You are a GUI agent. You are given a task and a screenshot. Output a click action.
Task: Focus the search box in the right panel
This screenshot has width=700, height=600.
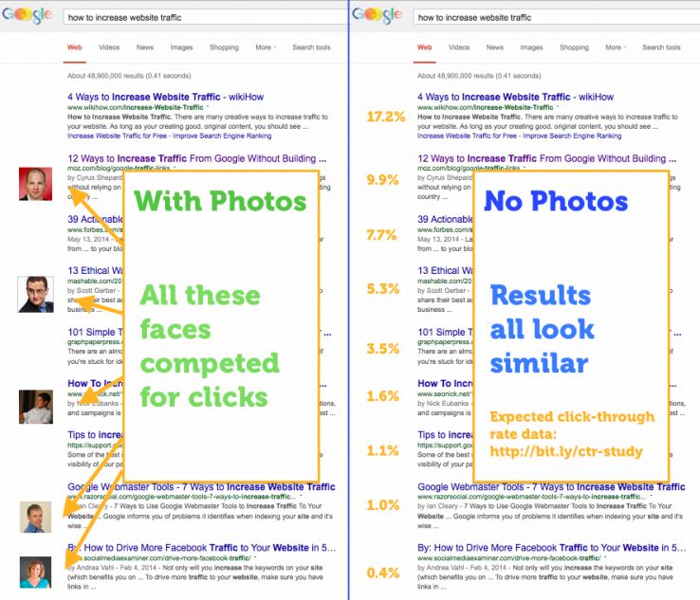point(550,17)
